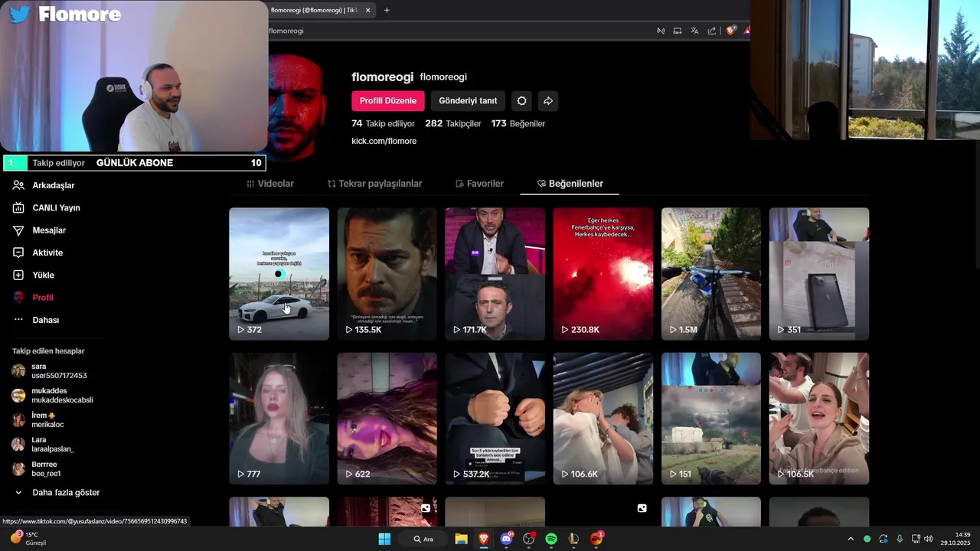View the 282 Takipçiler list

tap(453, 123)
